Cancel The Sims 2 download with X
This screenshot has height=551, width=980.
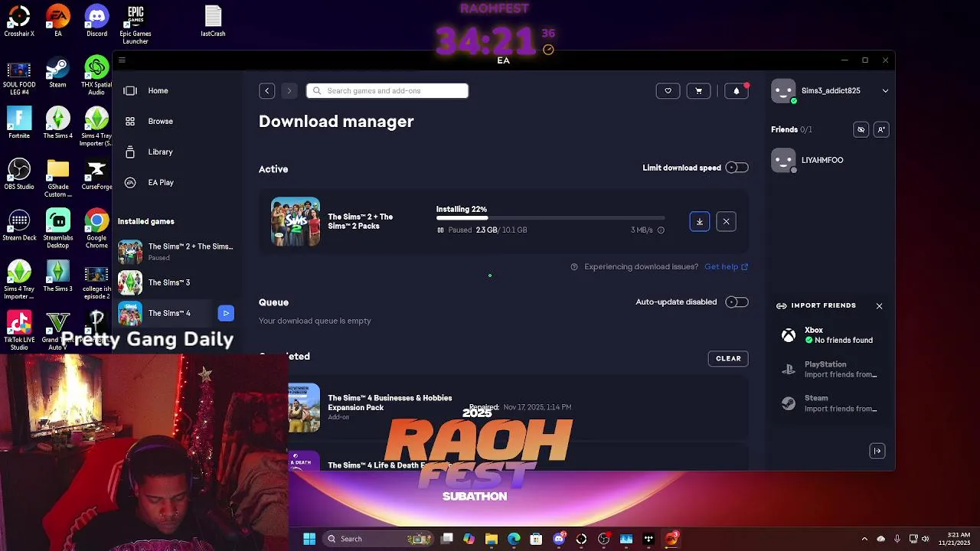coord(726,222)
